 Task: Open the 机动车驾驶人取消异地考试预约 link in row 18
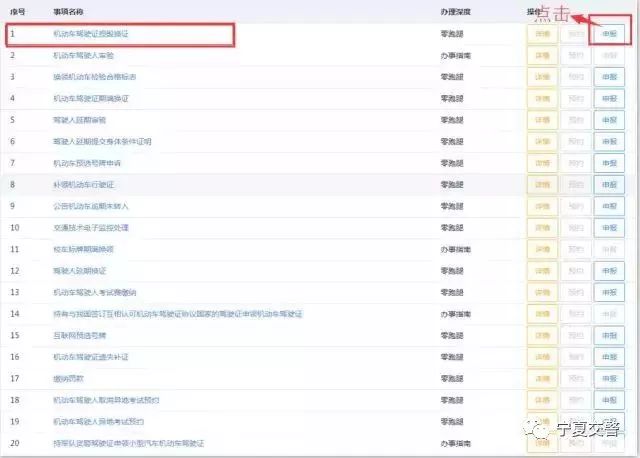(106, 400)
